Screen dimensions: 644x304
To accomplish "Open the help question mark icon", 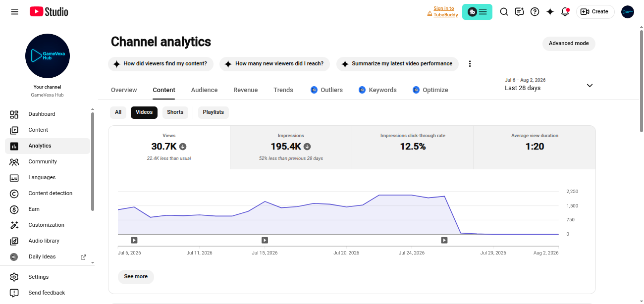I will click(x=535, y=12).
